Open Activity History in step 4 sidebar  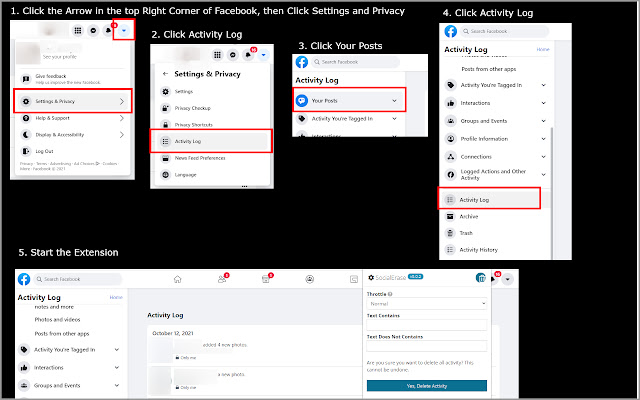[x=478, y=250]
